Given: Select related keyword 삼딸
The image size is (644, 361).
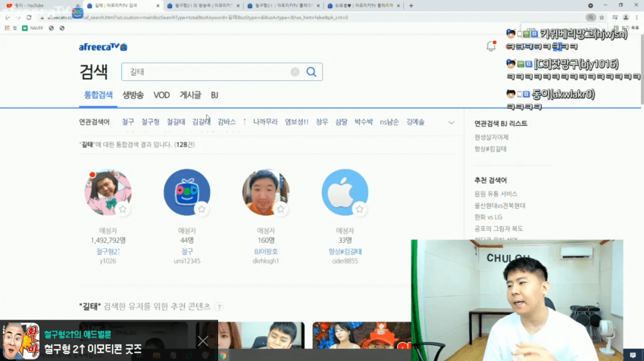Looking at the screenshot, I should pos(341,122).
